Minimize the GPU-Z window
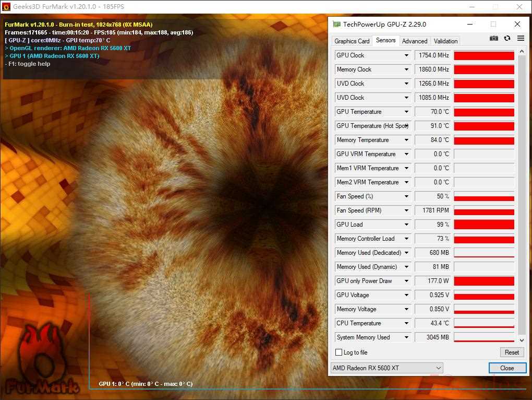The height and width of the screenshot is (400, 532). 470,24
